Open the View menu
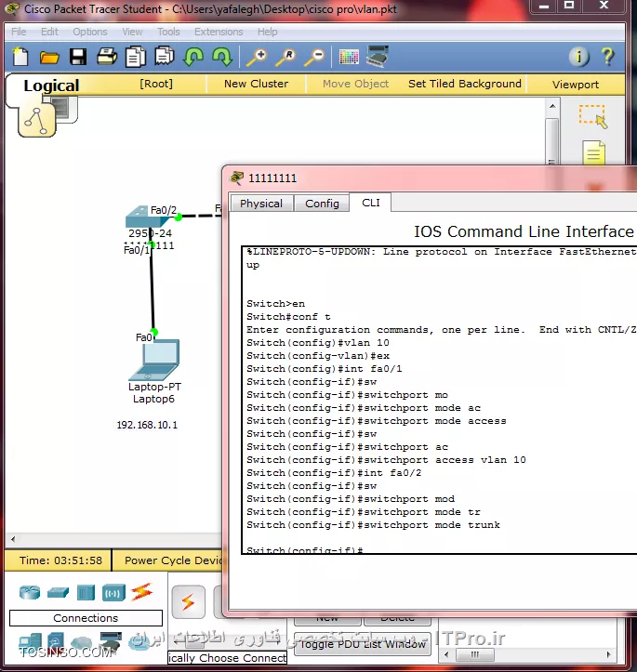637x672 pixels. [132, 32]
